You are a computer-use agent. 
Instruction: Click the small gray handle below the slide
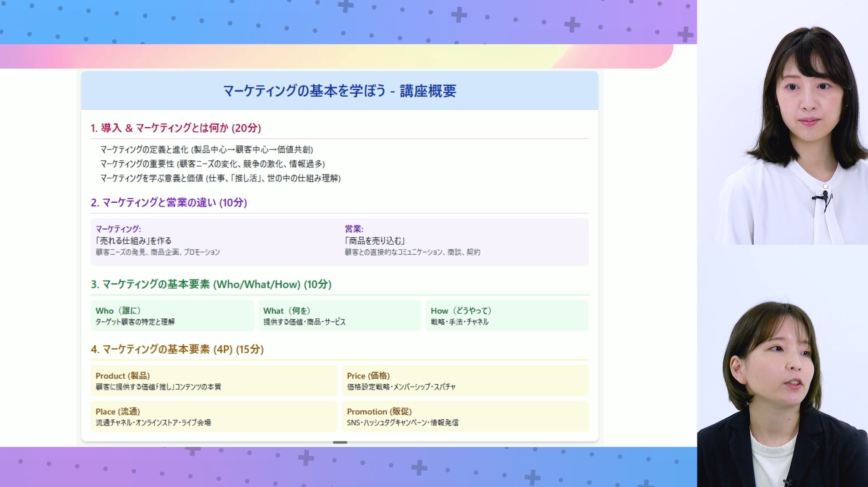[x=340, y=442]
